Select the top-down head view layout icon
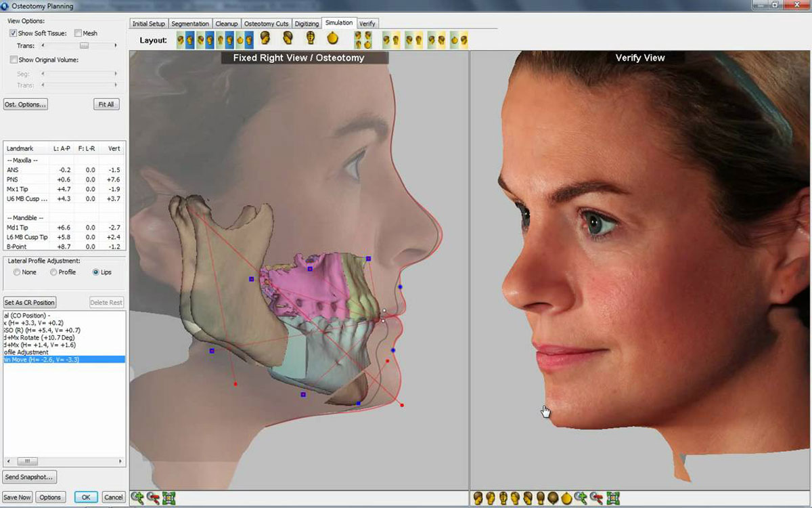Image resolution: width=812 pixels, height=508 pixels. [332, 39]
